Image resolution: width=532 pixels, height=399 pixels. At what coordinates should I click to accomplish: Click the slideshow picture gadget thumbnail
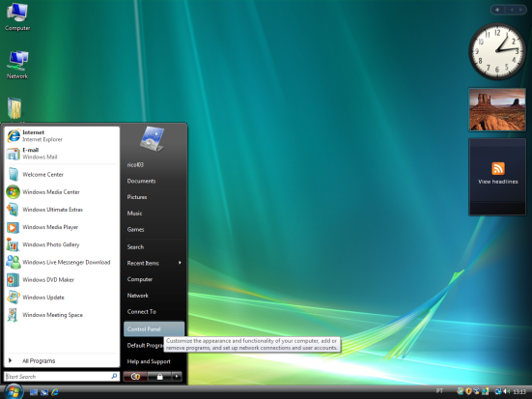pos(497,109)
